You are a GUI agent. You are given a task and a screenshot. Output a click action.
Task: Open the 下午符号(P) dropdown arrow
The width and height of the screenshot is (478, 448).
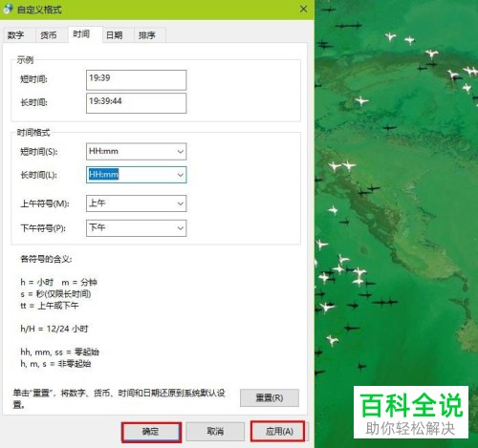pos(181,228)
